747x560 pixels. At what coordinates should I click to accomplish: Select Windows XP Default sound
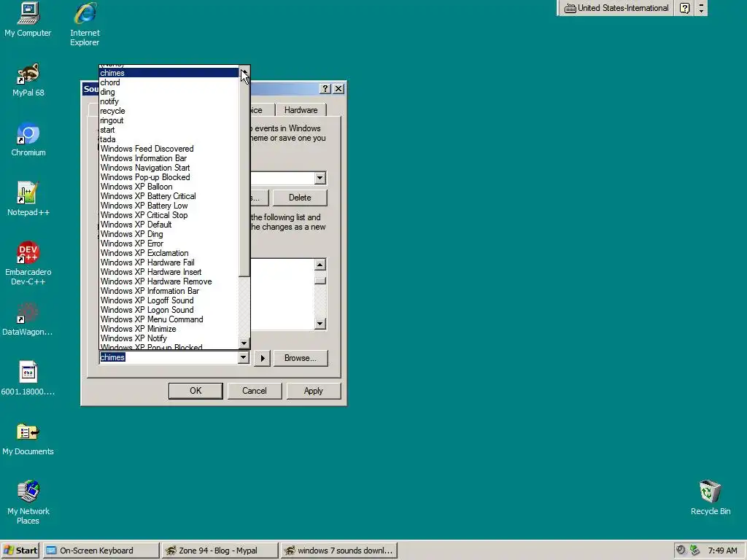tap(169, 225)
